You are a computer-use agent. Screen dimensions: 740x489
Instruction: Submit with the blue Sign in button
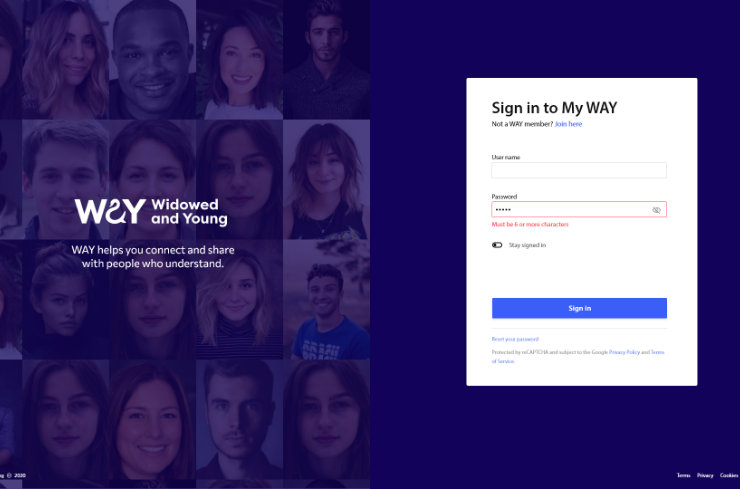(x=579, y=308)
